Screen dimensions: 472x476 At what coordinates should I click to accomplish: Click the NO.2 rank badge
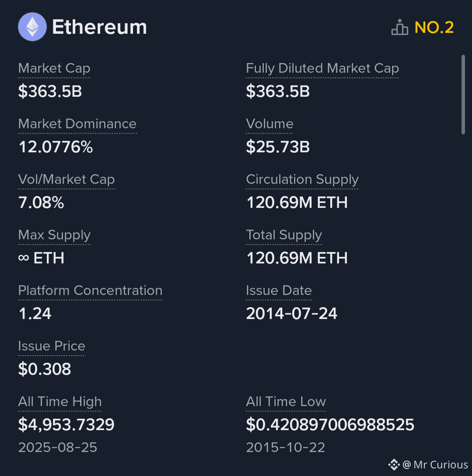(x=434, y=27)
